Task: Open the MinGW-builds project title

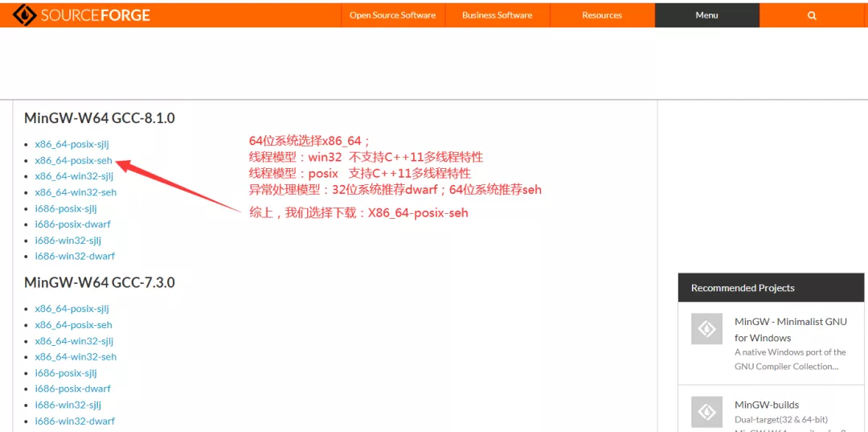Action: (767, 405)
